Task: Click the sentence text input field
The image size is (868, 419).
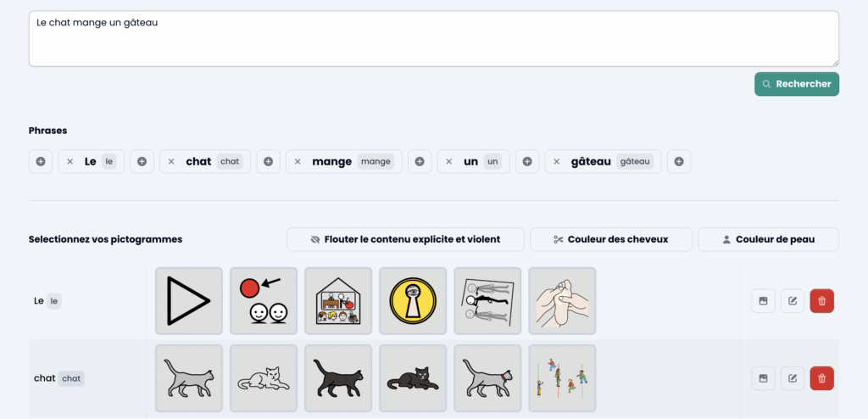Action: (x=433, y=38)
